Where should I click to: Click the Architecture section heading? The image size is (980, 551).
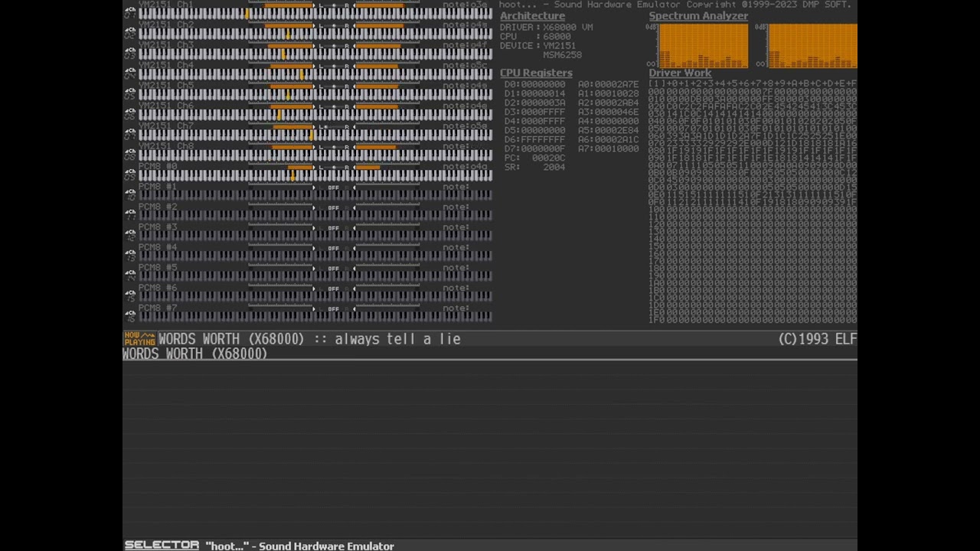532,16
